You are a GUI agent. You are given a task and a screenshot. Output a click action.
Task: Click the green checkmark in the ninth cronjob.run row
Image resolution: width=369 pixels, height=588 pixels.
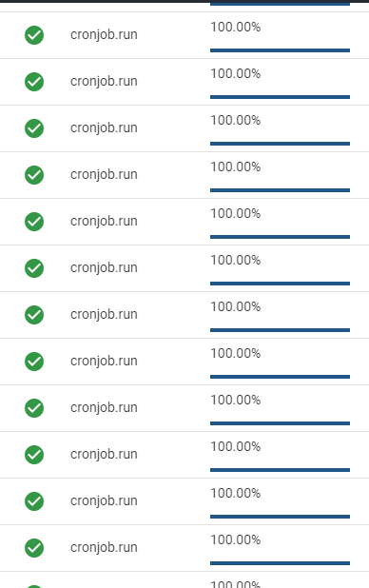(x=34, y=408)
